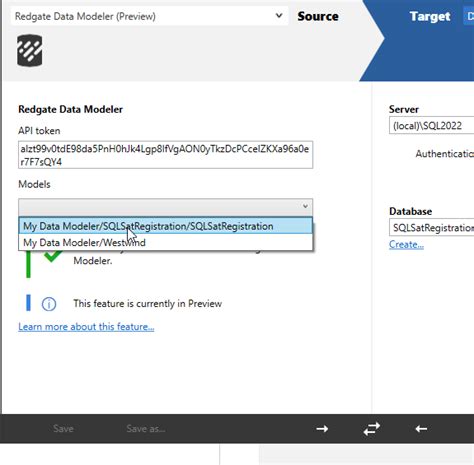The image size is (474, 465).
Task: Click the Redgate Data Modeler database icon
Action: 30,50
